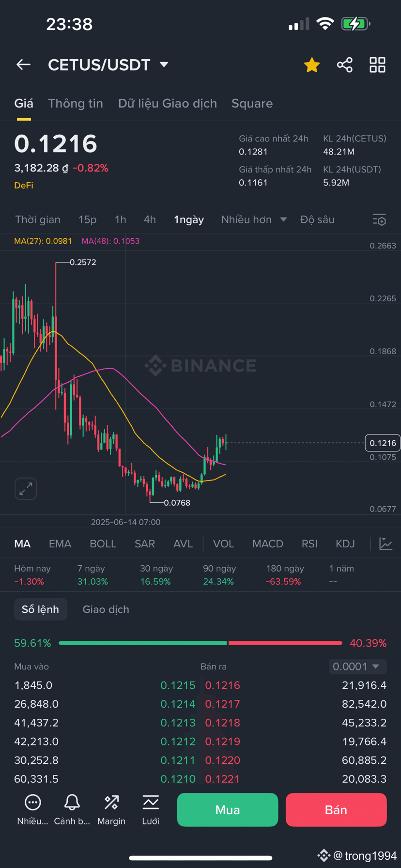401x868 pixels.
Task: Expand the 0.0001 price precision dropdown
Action: (358, 666)
